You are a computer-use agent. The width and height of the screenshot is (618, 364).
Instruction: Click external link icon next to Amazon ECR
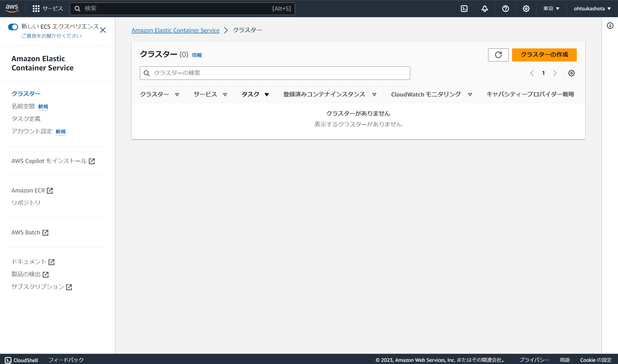tap(50, 191)
